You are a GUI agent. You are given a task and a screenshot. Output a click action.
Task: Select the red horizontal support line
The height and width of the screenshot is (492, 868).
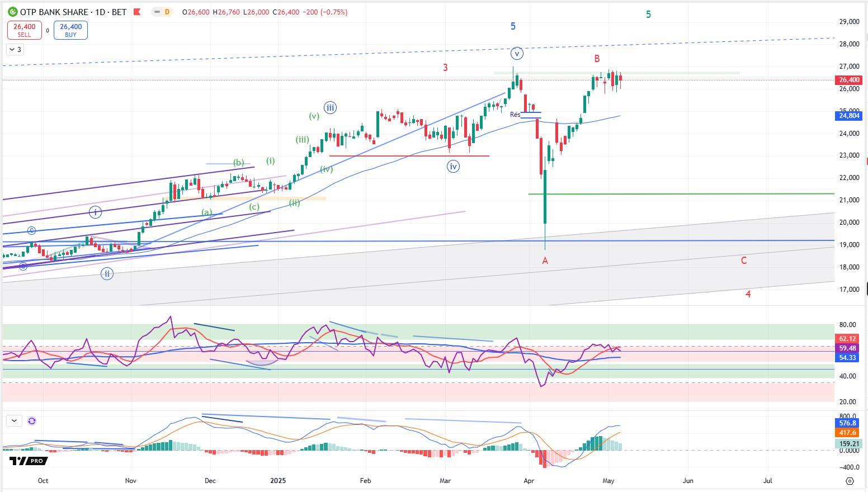tap(409, 155)
